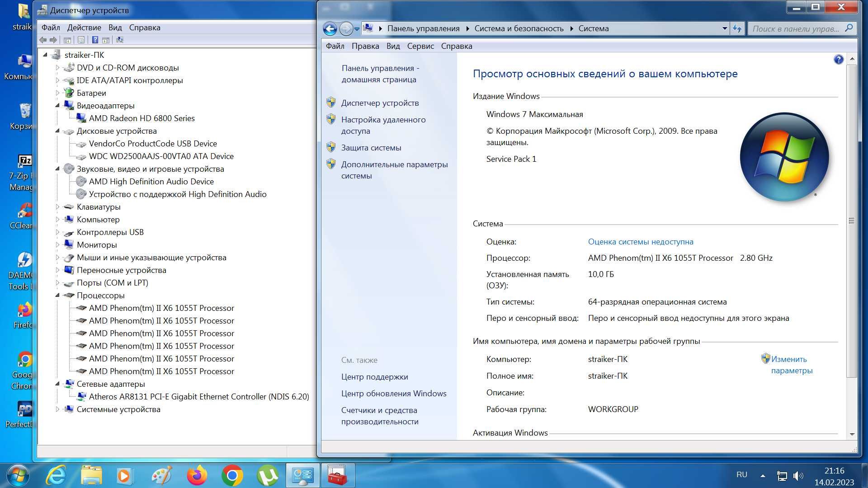Expand Клавиатуры node
Screen dimensions: 868x488
click(x=57, y=207)
